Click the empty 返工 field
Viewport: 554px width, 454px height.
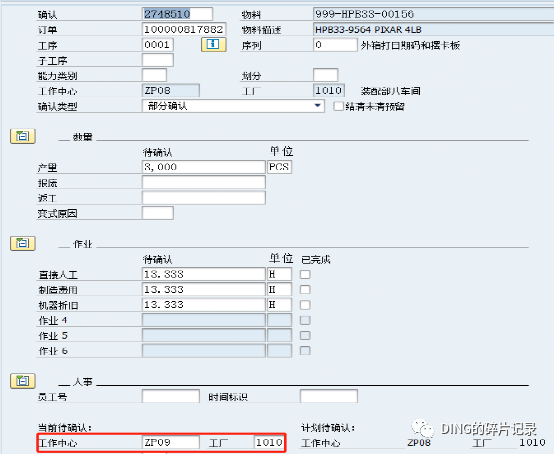coord(204,197)
